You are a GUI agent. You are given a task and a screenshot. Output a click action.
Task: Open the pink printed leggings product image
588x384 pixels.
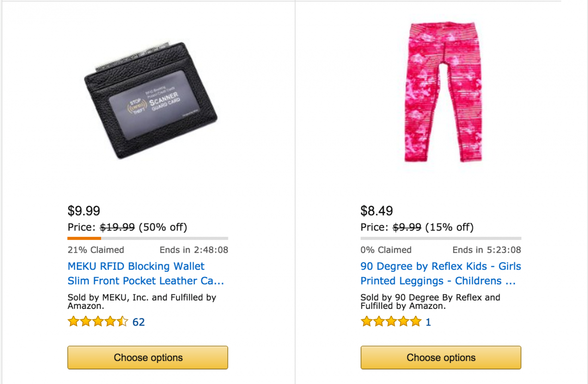point(440,92)
